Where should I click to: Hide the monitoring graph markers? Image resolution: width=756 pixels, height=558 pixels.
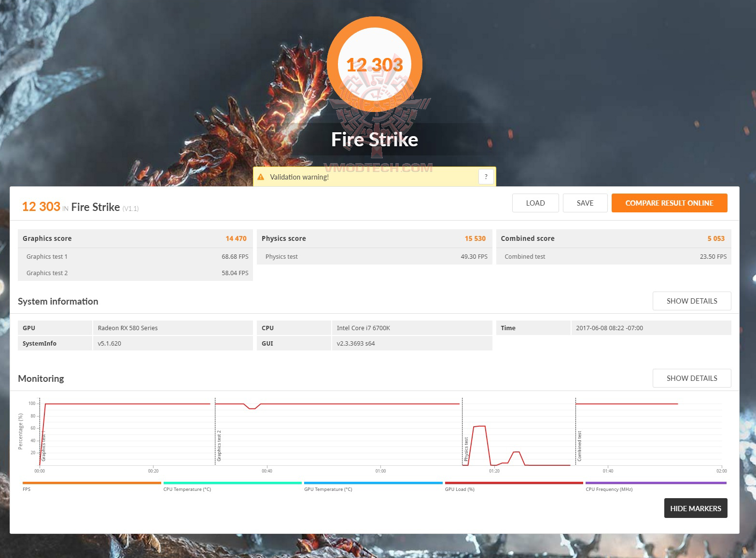coord(696,508)
